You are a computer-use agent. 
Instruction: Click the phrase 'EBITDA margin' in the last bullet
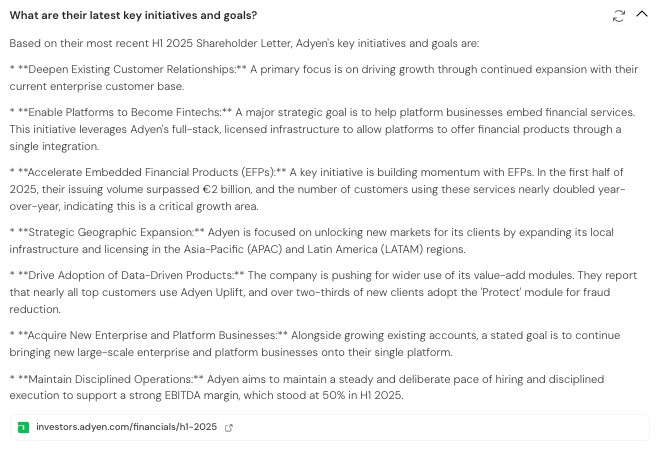coord(202,395)
